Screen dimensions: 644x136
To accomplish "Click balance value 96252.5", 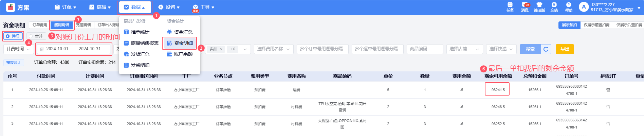I will tap(498, 124).
